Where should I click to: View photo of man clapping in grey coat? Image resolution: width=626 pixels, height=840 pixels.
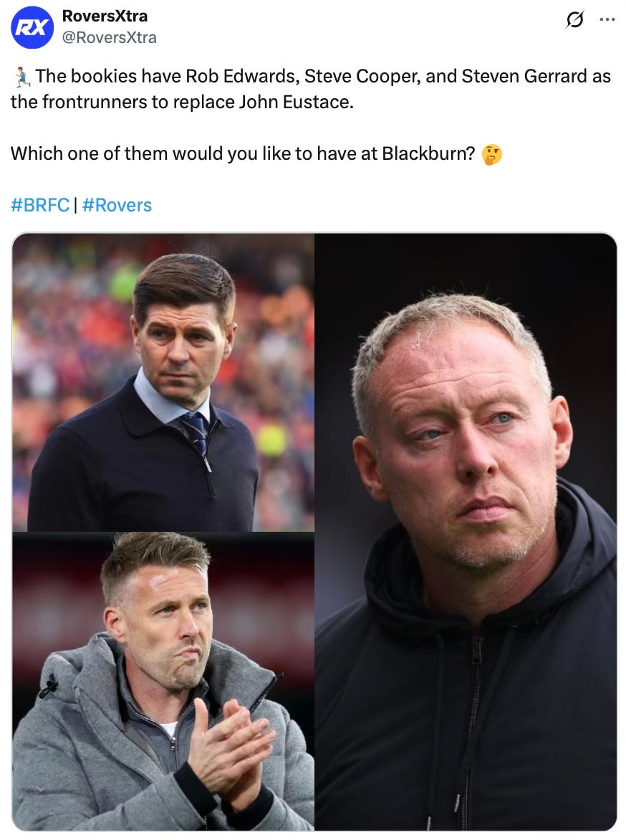(x=163, y=681)
